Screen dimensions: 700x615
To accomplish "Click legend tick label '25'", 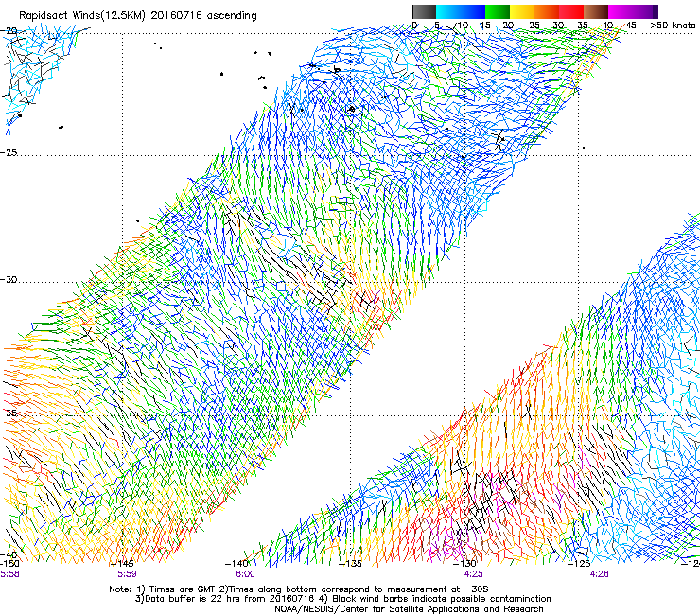I will tap(534, 26).
